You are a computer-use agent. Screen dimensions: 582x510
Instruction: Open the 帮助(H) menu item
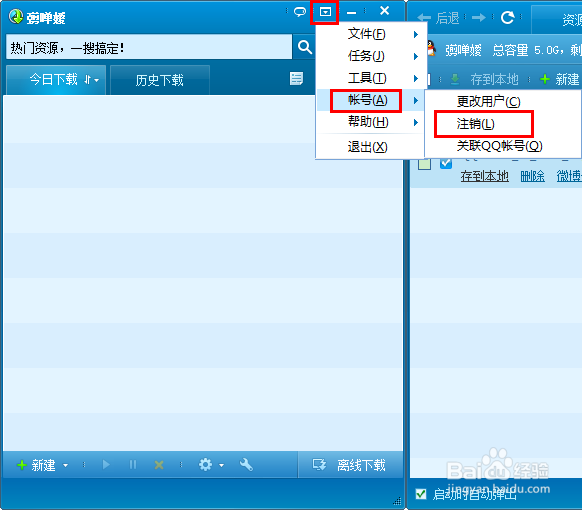368,122
